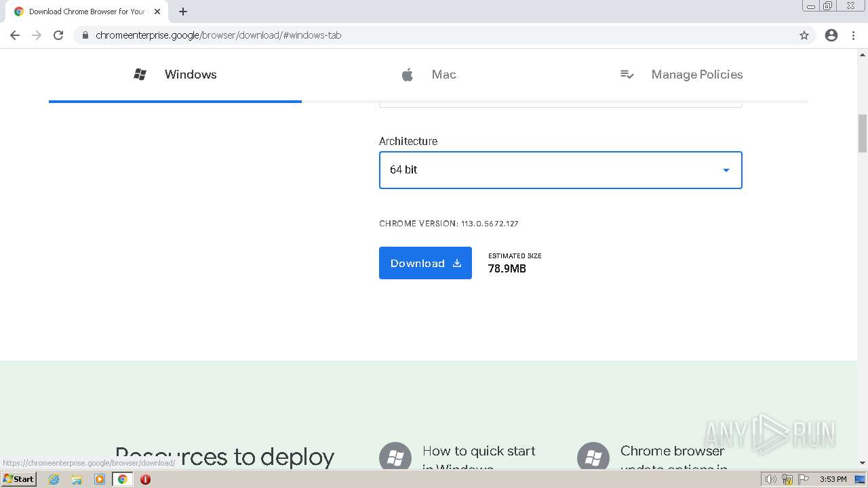The height and width of the screenshot is (488, 868).
Task: Click the network tray icon
Action: tap(787, 479)
